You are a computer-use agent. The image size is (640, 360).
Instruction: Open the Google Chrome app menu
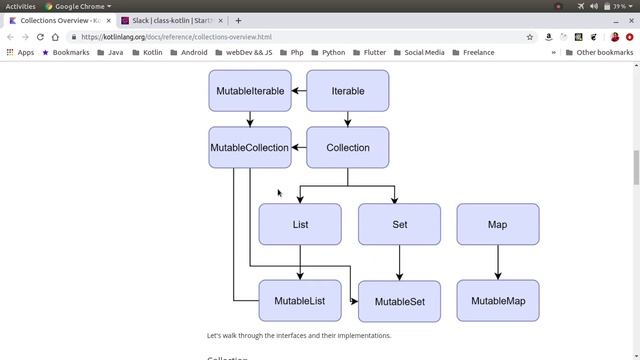point(78,6)
